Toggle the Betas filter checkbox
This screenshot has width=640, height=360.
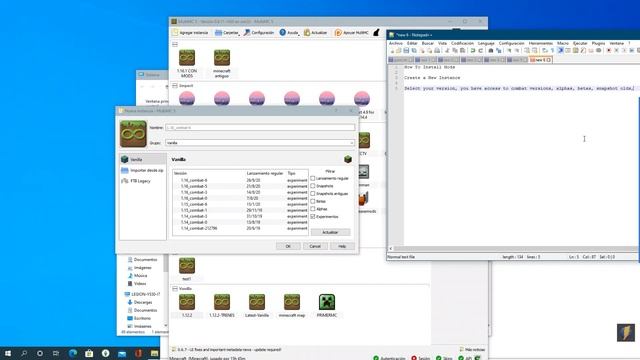(x=313, y=201)
